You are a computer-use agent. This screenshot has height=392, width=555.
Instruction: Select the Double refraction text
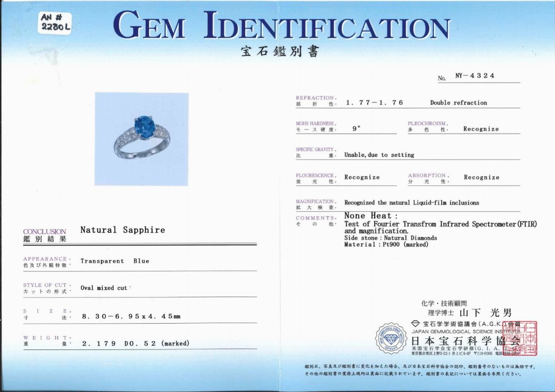click(458, 103)
